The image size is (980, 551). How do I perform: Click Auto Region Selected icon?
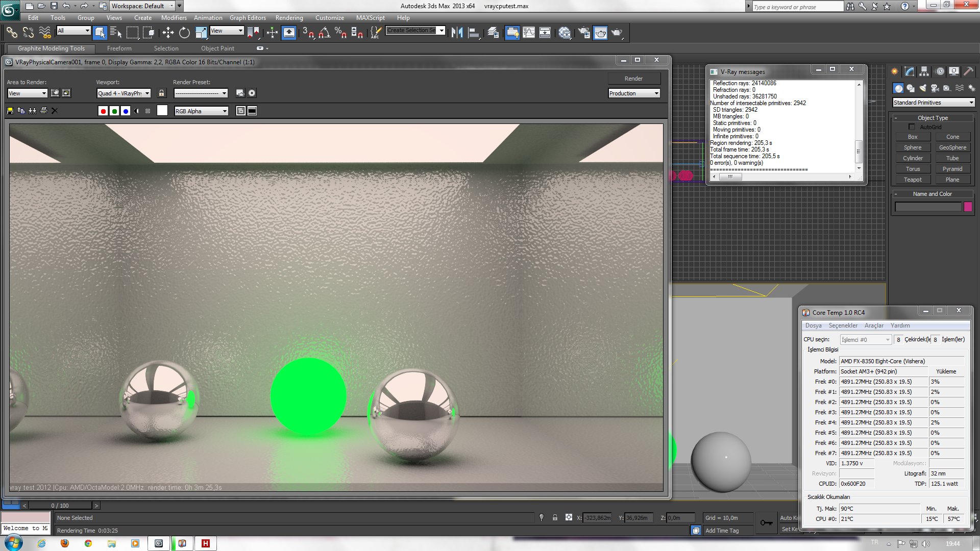[66, 93]
